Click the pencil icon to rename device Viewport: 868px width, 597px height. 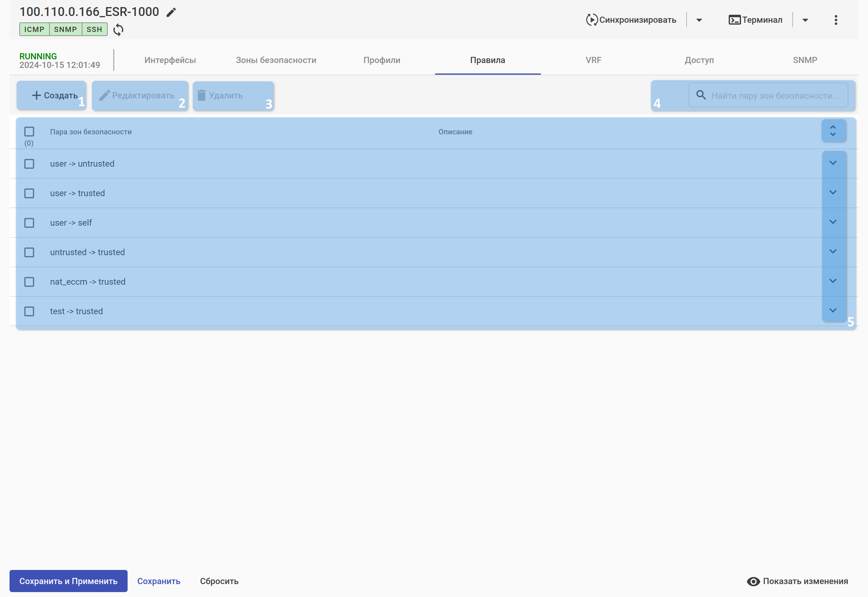[x=171, y=12]
